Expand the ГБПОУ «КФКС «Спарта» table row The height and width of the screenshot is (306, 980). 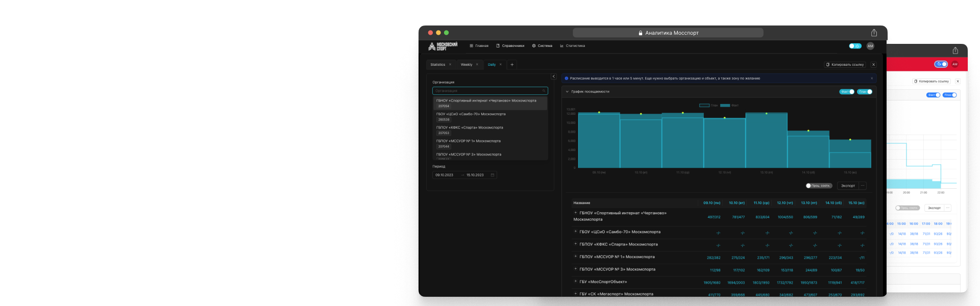pyautogui.click(x=575, y=244)
